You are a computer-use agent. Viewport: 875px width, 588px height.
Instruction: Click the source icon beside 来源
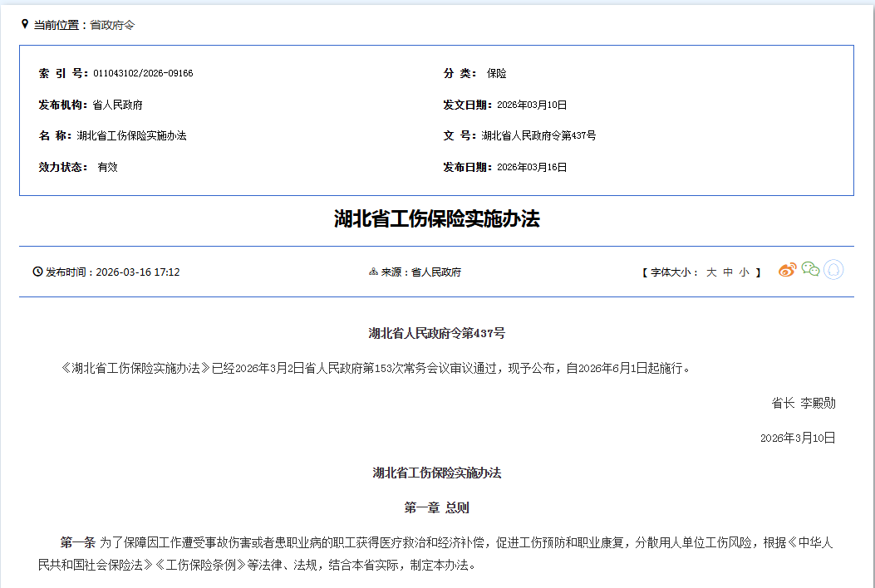[x=373, y=272]
